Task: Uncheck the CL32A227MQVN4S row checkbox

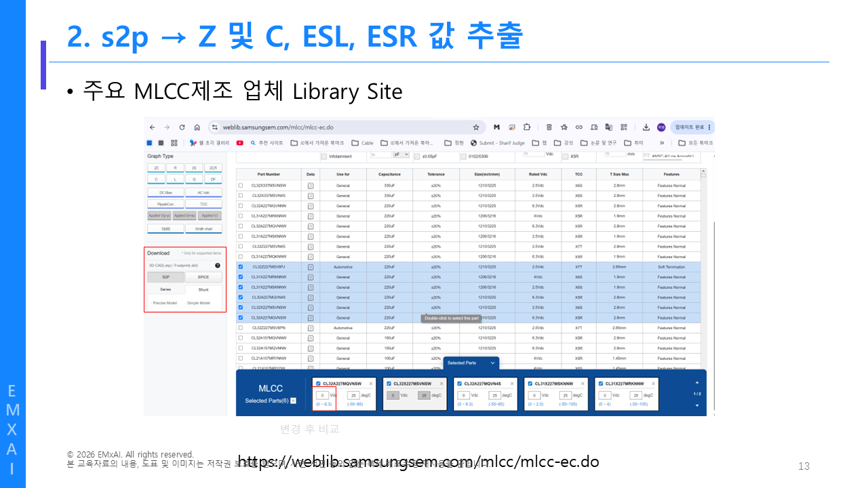Action: 240,297
